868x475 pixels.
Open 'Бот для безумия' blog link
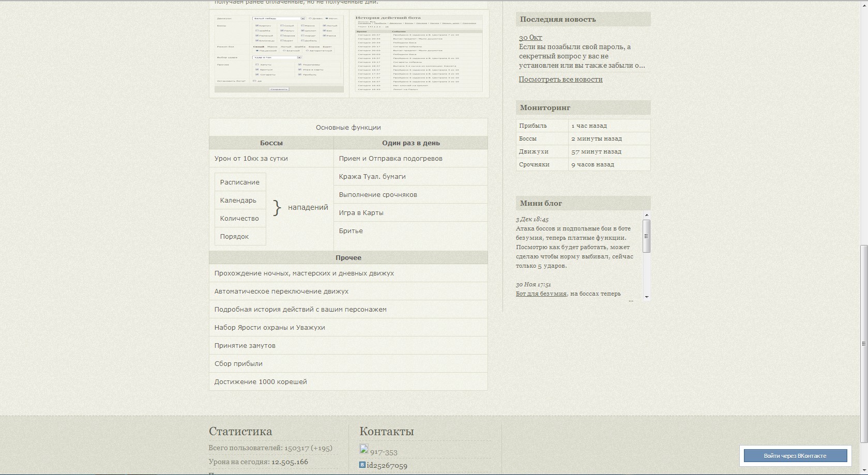click(x=541, y=294)
